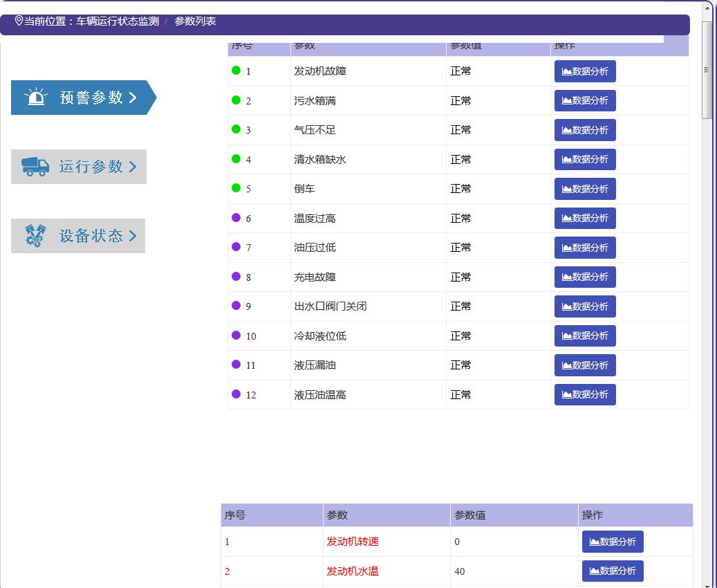The image size is (717, 588).
Task: Open 数据分析 for 冷却液位低
Action: pos(585,336)
